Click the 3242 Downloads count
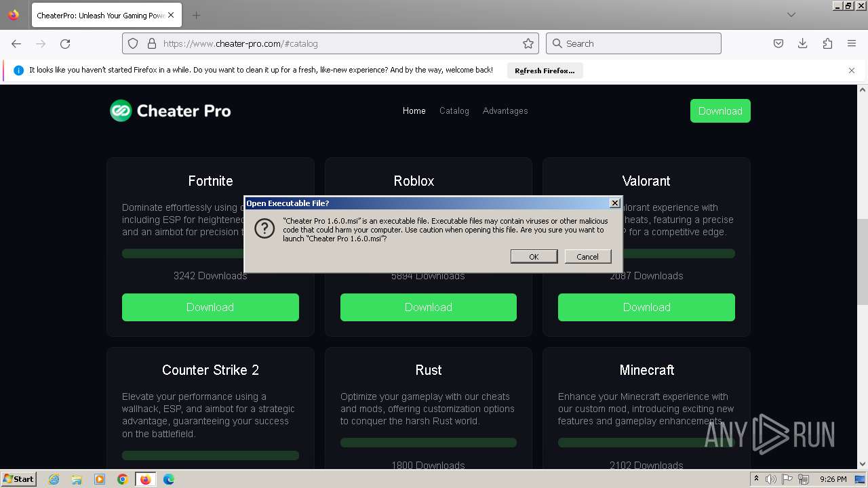This screenshot has height=488, width=868. point(210,276)
